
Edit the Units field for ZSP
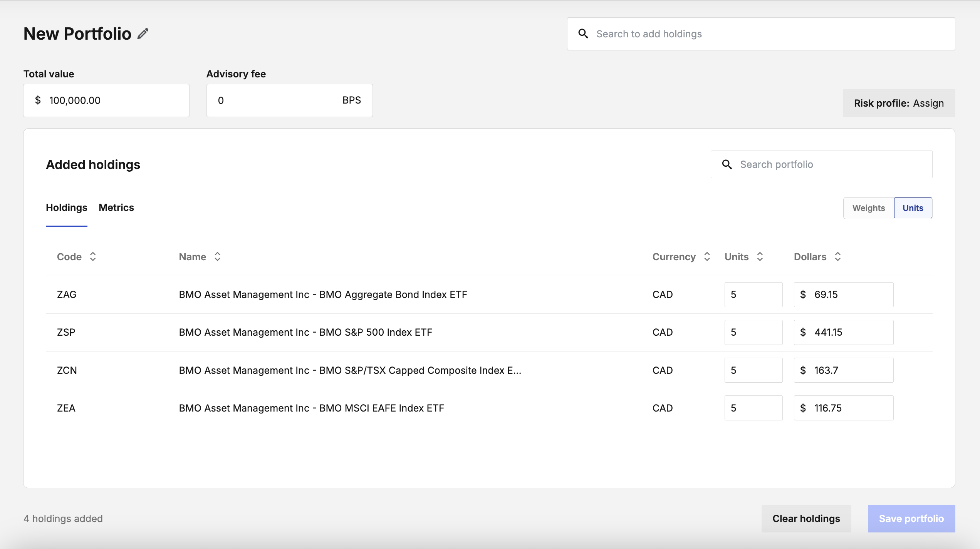[753, 332]
